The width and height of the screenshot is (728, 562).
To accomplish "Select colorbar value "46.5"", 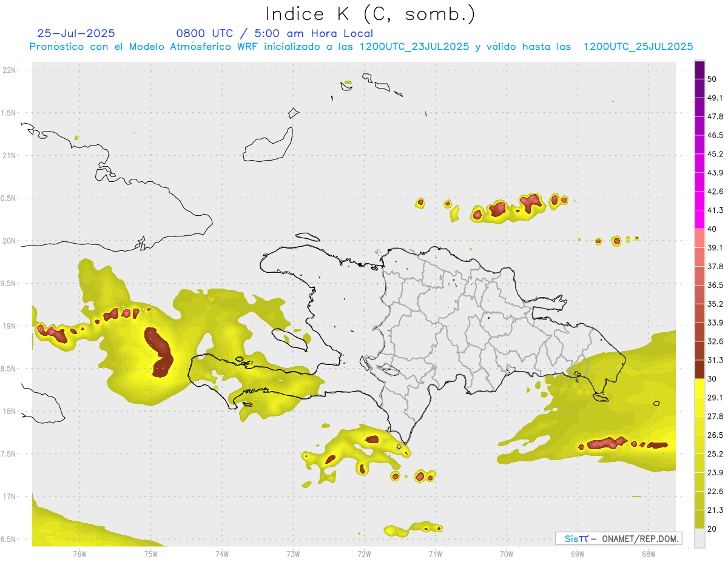I will point(715,135).
